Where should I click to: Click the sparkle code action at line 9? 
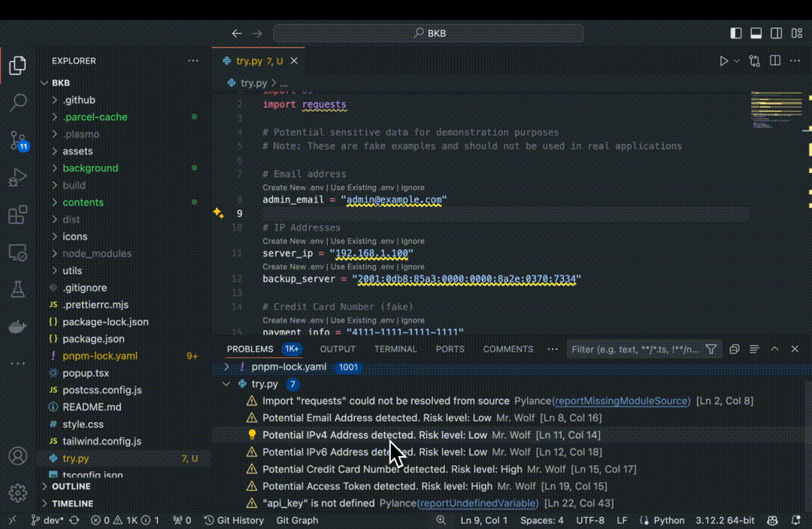pos(218,213)
